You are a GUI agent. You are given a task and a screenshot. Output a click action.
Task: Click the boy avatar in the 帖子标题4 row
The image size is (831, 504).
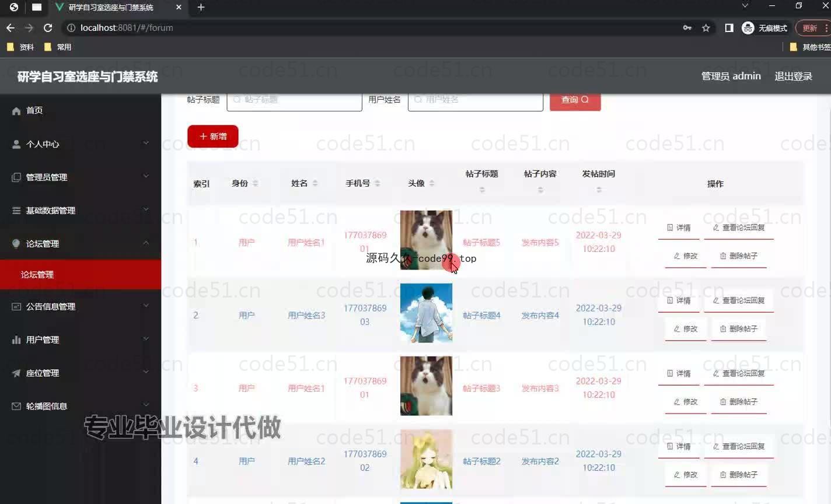coord(426,313)
